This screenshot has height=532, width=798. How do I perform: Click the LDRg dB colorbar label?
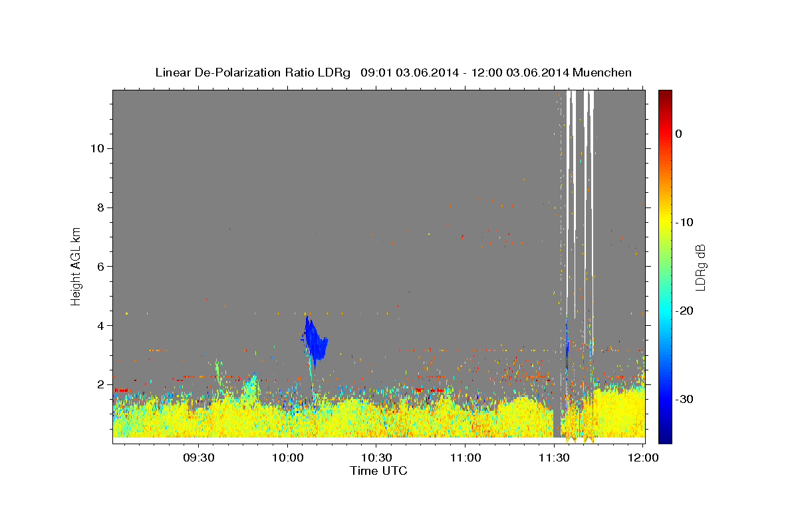point(700,267)
